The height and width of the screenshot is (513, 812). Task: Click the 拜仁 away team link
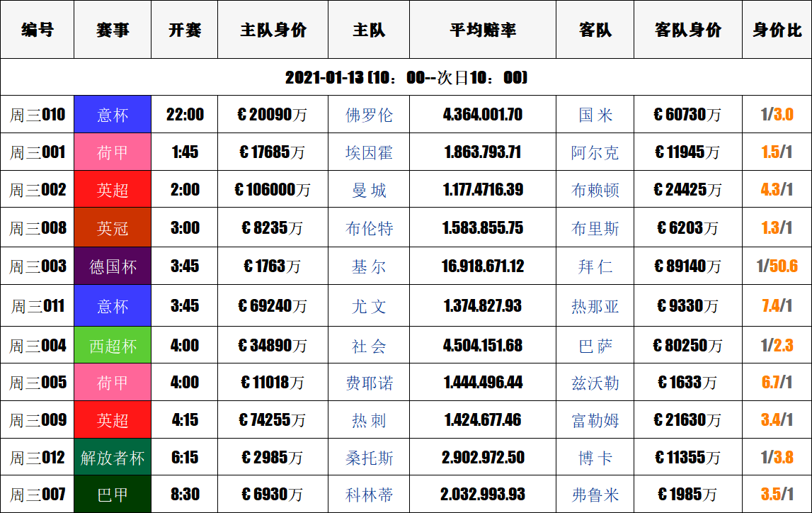(595, 266)
